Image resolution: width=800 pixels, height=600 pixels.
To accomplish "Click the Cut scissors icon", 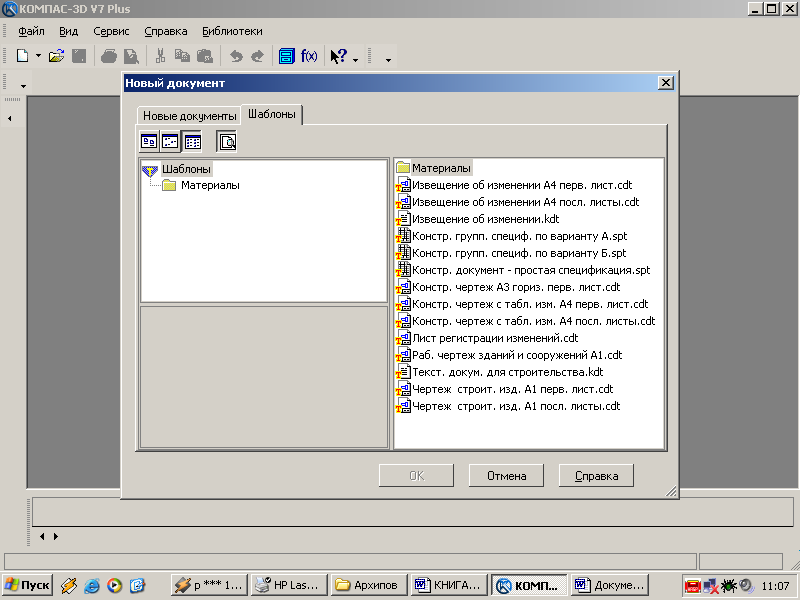I will click(x=160, y=56).
